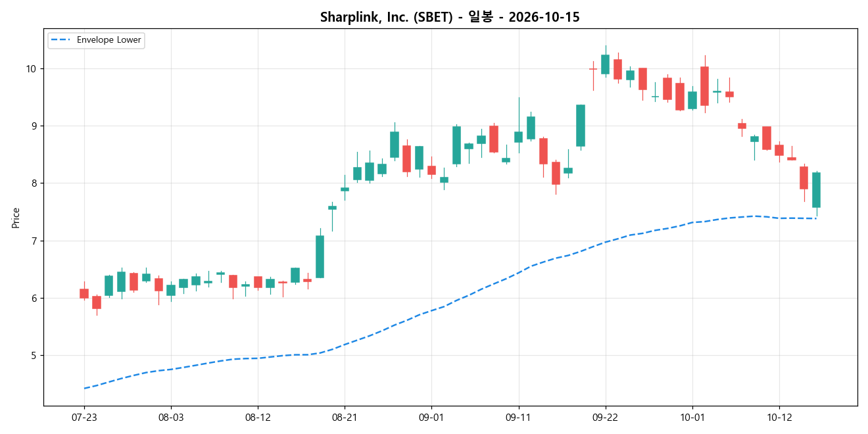868x434 pixels.
Task: Select the 08-12 x-axis date label
Action: pyautogui.click(x=258, y=418)
